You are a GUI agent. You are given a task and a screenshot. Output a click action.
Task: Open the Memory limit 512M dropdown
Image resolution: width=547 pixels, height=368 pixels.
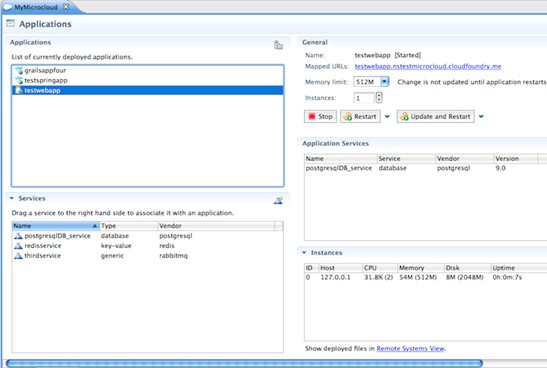384,82
